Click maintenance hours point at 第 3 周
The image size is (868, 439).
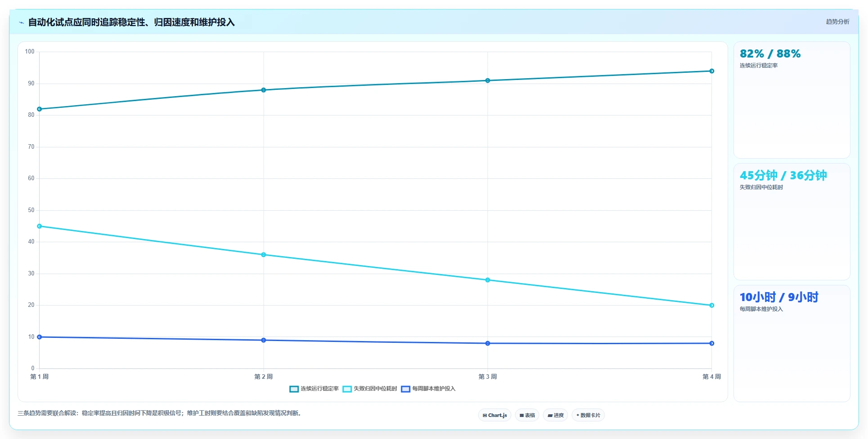(x=488, y=343)
